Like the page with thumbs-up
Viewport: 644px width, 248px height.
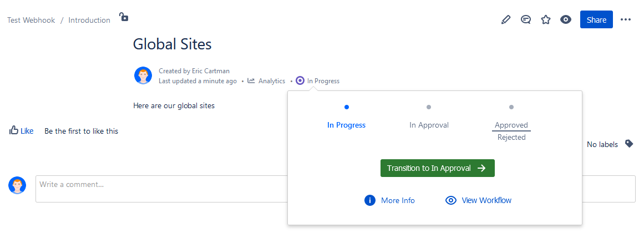pyautogui.click(x=21, y=131)
